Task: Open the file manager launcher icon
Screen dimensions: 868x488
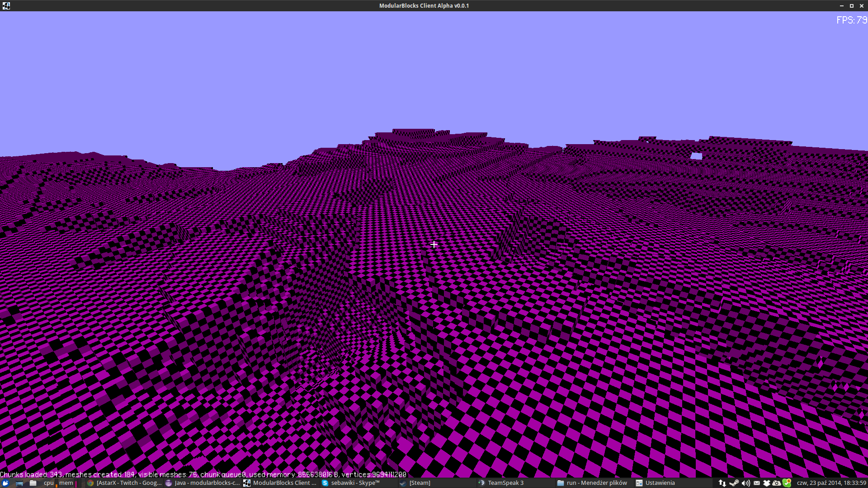Action: (33, 483)
